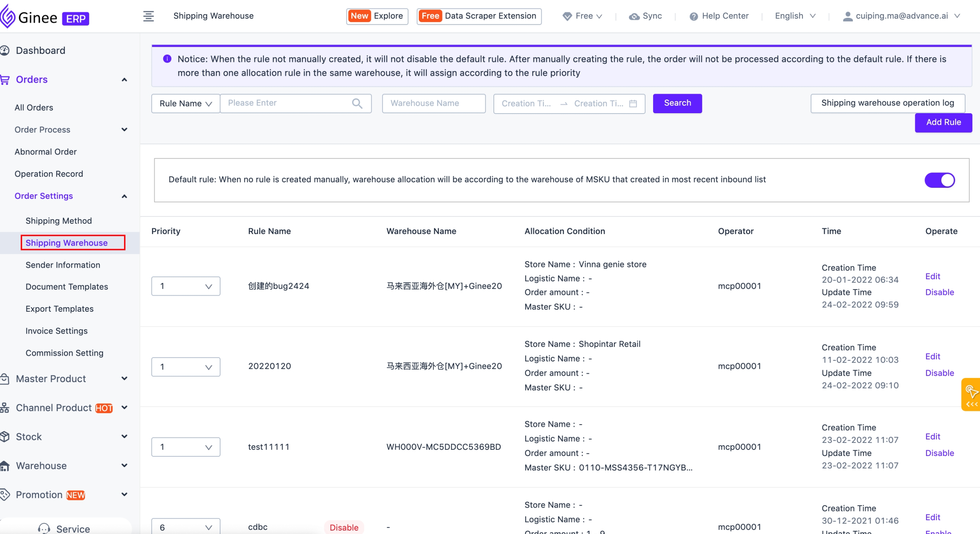Toggle the default rule switch off
This screenshot has height=534, width=980.
pos(939,180)
